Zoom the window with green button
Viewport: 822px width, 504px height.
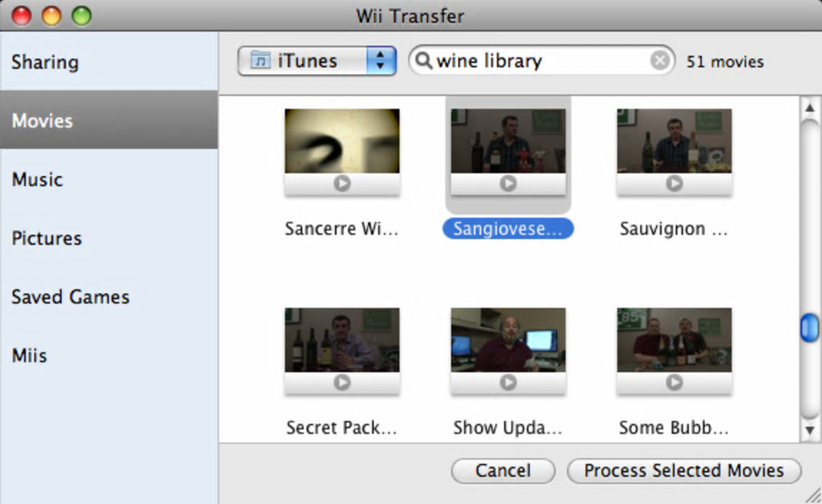81,16
